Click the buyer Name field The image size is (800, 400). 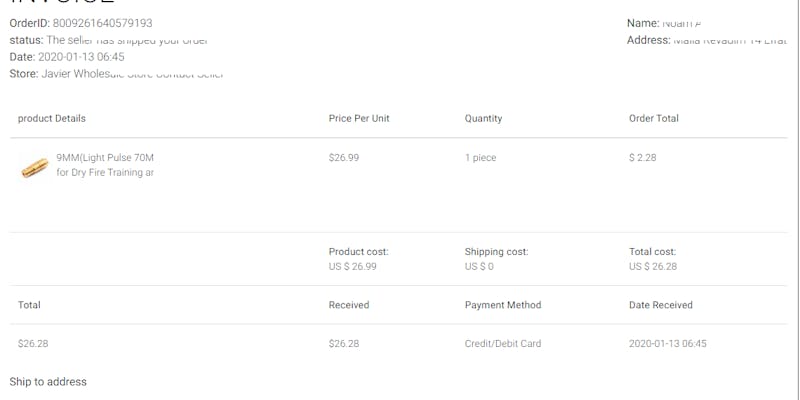click(666, 23)
